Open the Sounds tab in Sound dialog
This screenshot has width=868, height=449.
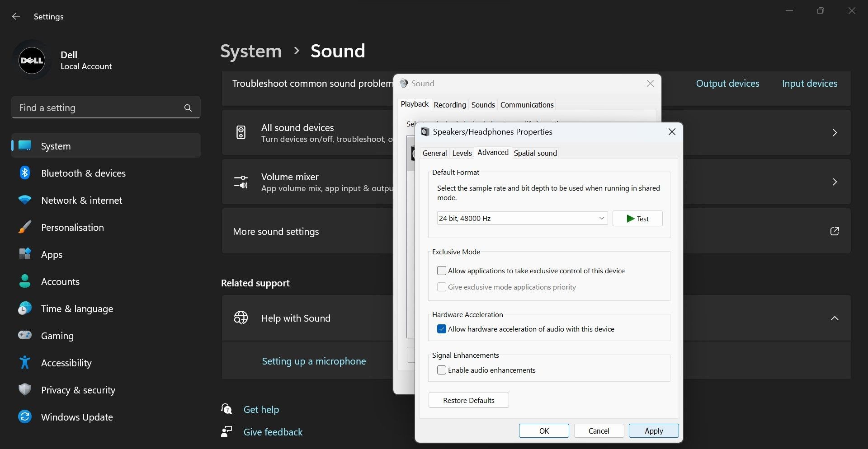tap(483, 105)
